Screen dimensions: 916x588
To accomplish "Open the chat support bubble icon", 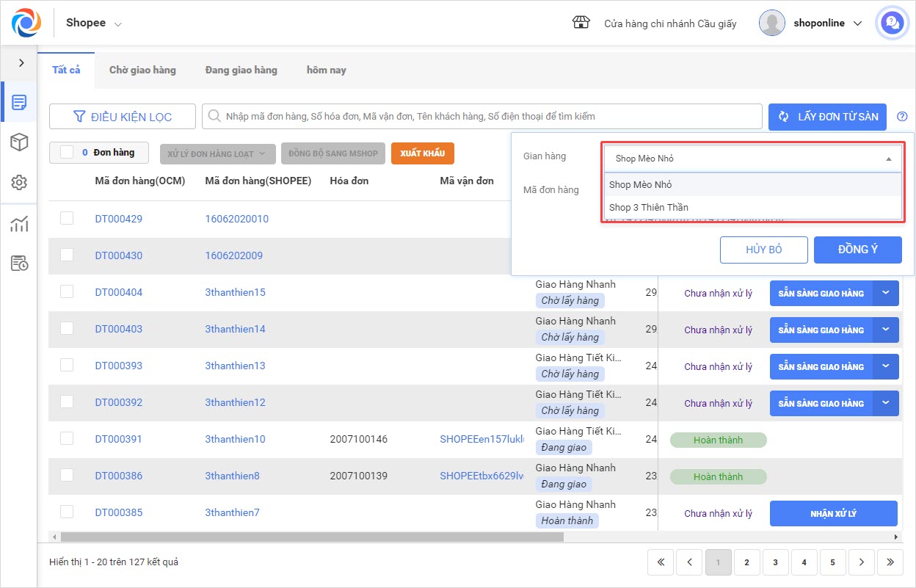I will 892,23.
